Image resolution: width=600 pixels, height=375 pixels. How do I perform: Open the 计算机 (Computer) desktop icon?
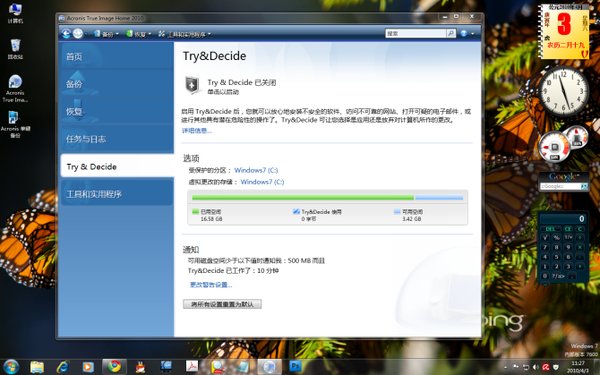(x=15, y=13)
